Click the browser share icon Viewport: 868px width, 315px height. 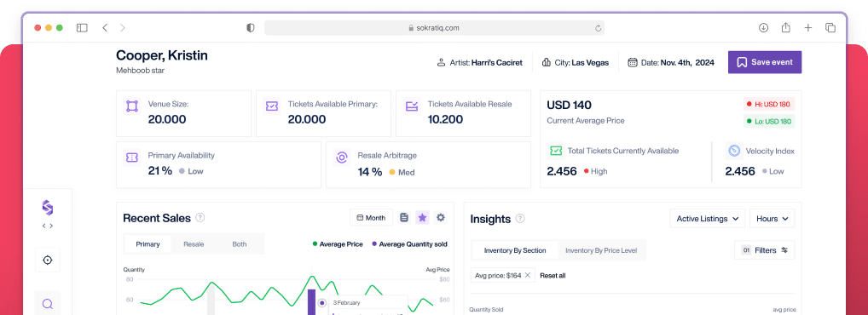785,27
